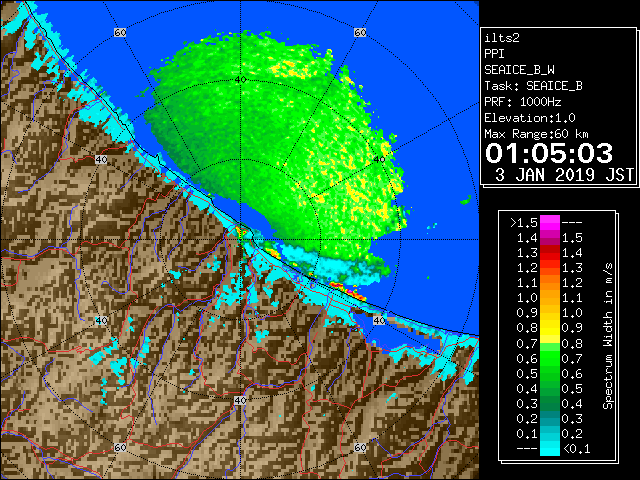Pick the orange legend swatch beside "1.0"

coord(550,298)
